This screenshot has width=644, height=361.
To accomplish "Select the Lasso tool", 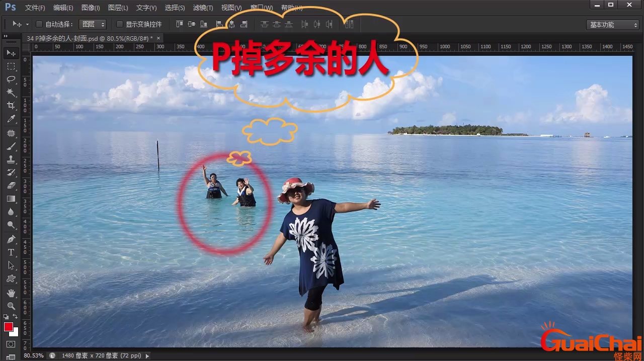I will (x=11, y=79).
